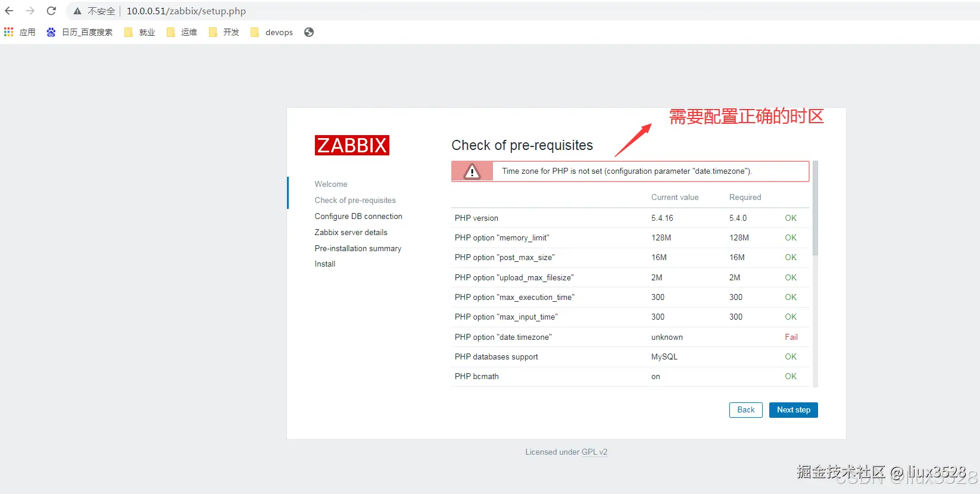The height and width of the screenshot is (494, 980).
Task: Select the Check of pre-requisites step
Action: tap(355, 200)
